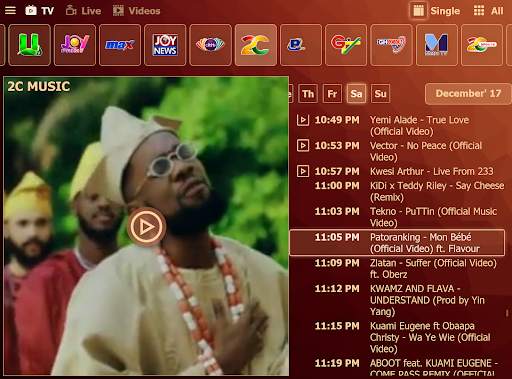Switch to All channels grid view
Image resolution: width=512 pixels, height=379 pixels.
(489, 11)
